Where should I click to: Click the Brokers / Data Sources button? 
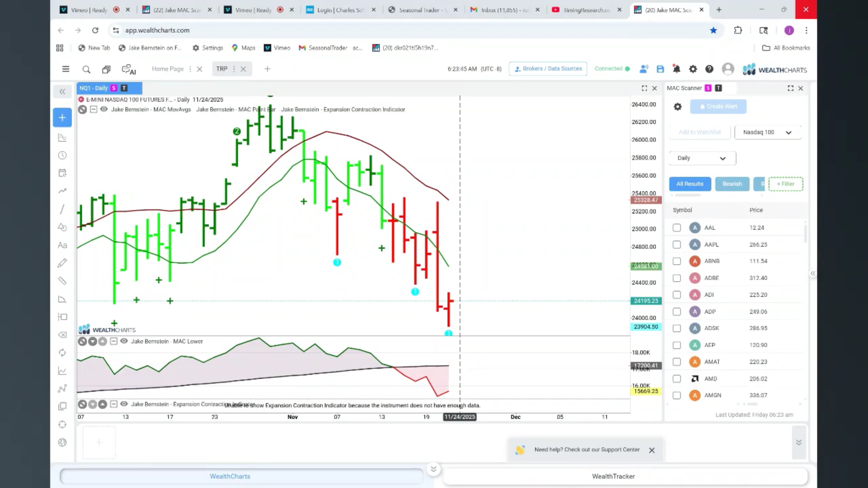pyautogui.click(x=548, y=69)
